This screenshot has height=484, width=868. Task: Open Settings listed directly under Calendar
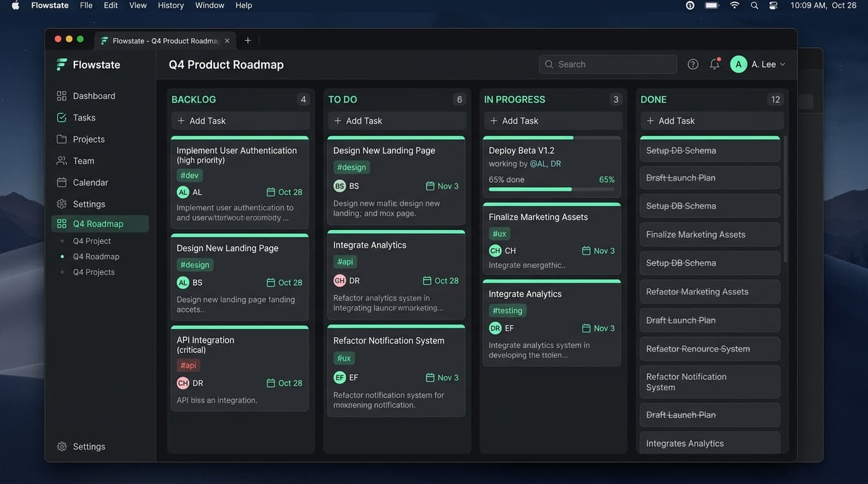[89, 204]
